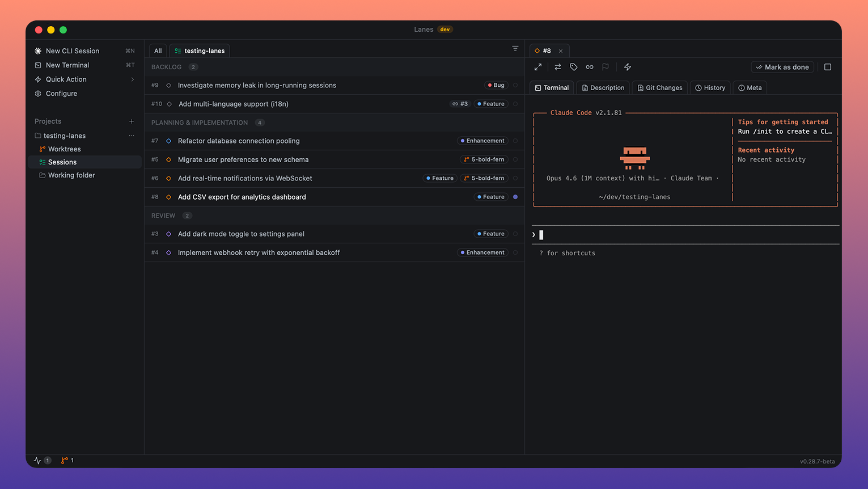The width and height of the screenshot is (868, 489).
Task: Click the state diamond icon of session #9
Action: pos(168,85)
